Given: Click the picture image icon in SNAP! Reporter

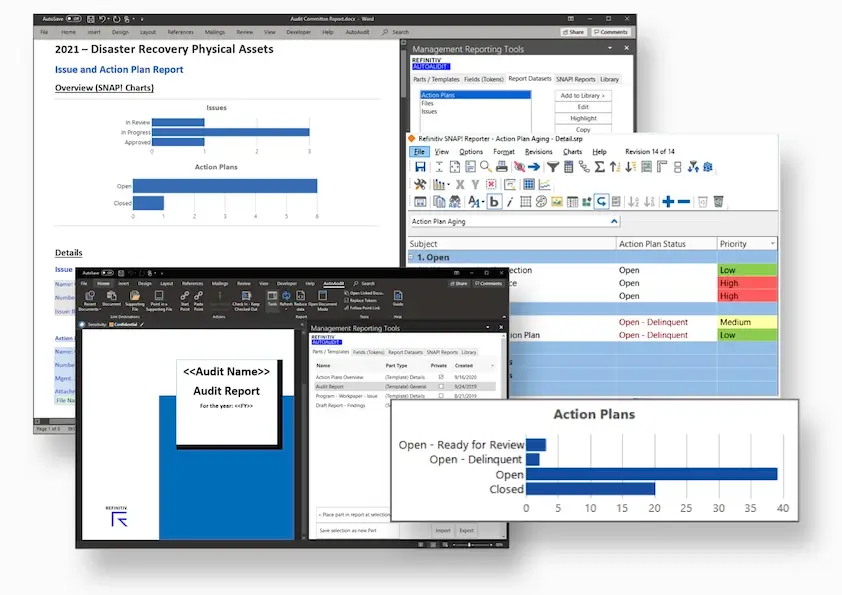Looking at the screenshot, I should (557, 202).
